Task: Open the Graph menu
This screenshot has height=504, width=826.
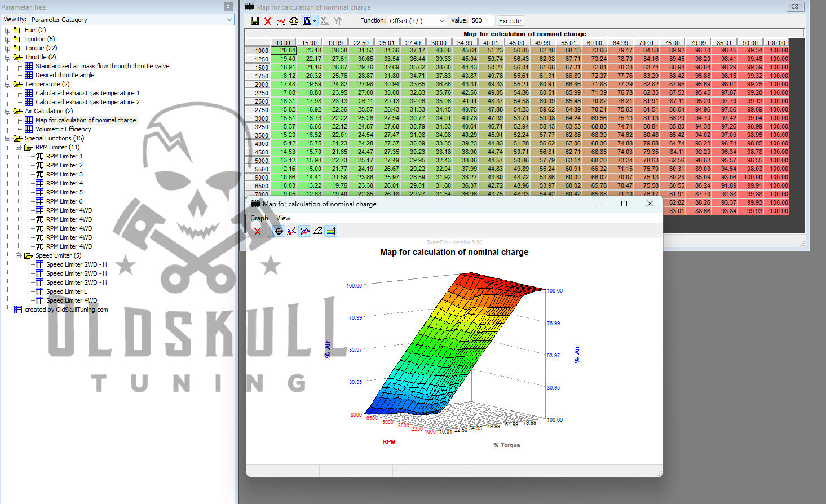Action: tap(259, 218)
